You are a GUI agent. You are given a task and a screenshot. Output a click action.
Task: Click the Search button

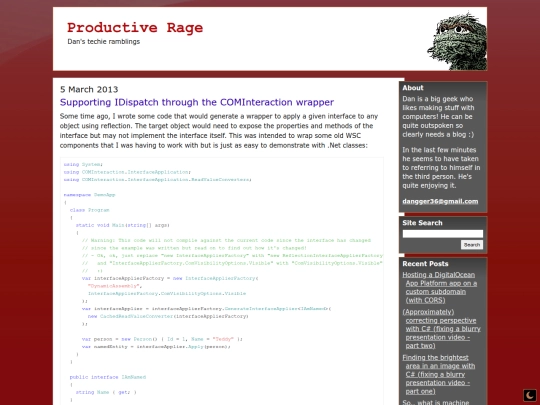coord(472,245)
